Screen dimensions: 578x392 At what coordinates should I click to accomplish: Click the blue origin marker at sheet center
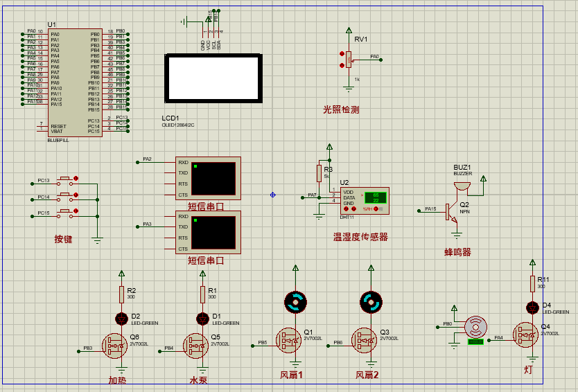(x=273, y=195)
